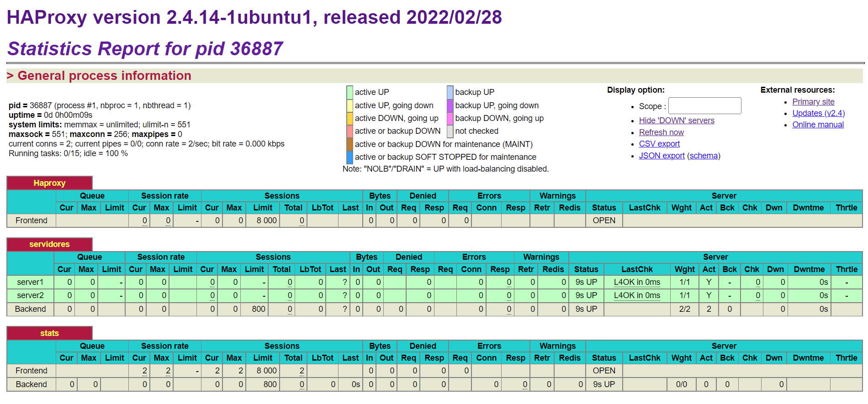Click the active UP, going down swatch
The height and width of the screenshot is (404, 868).
pyautogui.click(x=350, y=105)
